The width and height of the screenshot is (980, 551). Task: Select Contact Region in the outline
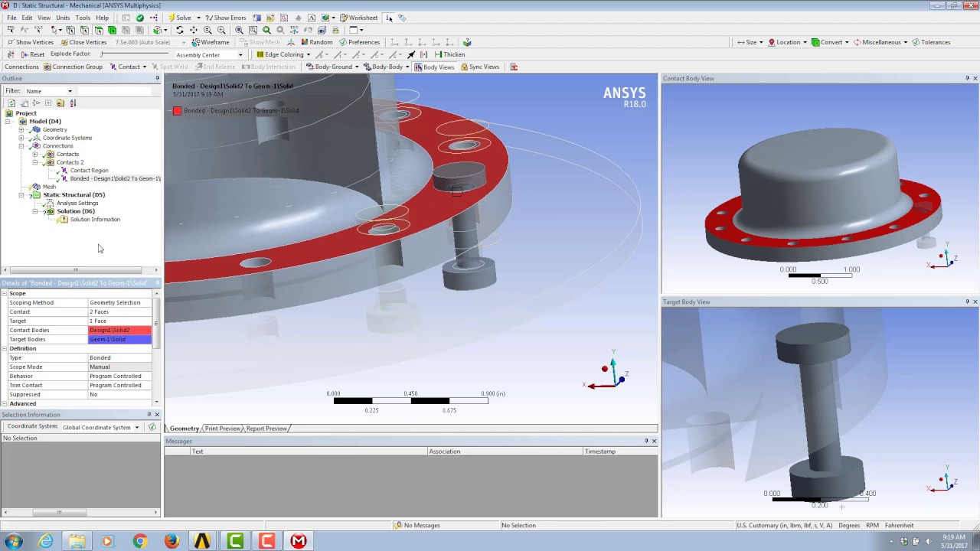pyautogui.click(x=89, y=171)
